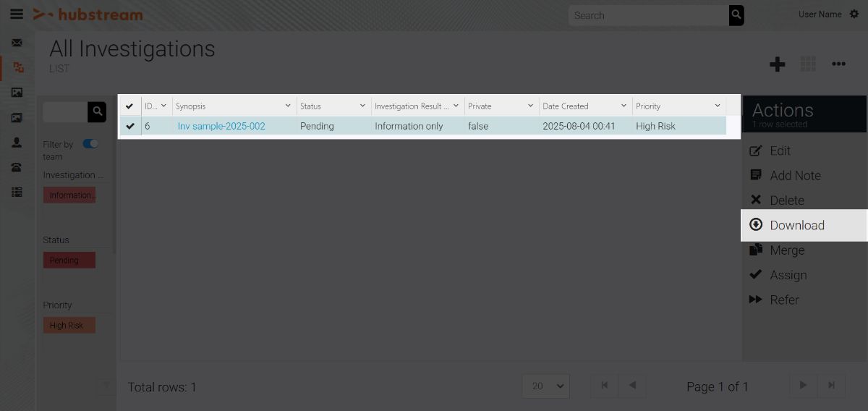Toggle the Filter by team switch
This screenshot has height=411, width=868.
[x=90, y=144]
